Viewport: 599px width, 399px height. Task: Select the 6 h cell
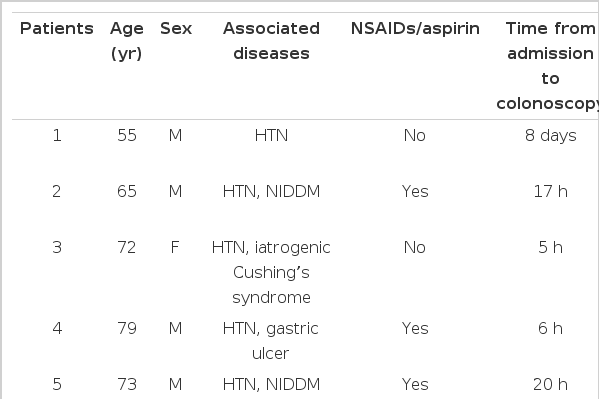click(x=550, y=329)
